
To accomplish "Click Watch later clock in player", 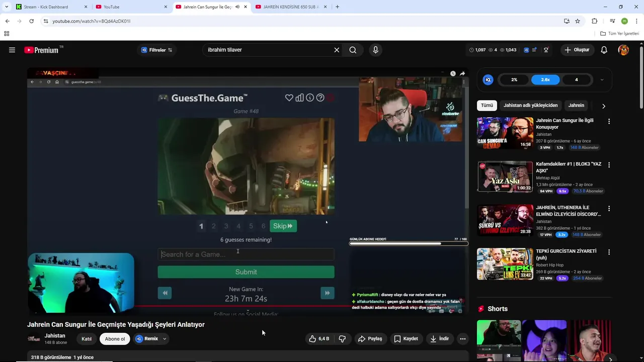I will 453,73.
